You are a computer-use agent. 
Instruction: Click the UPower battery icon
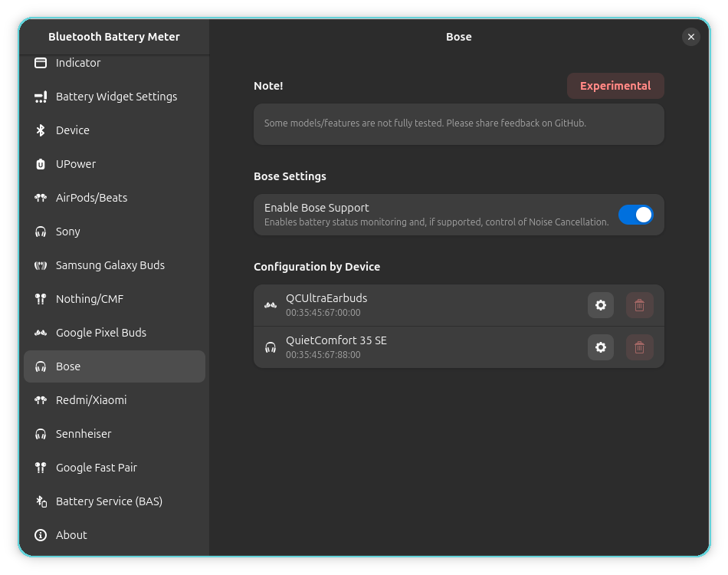[41, 164]
